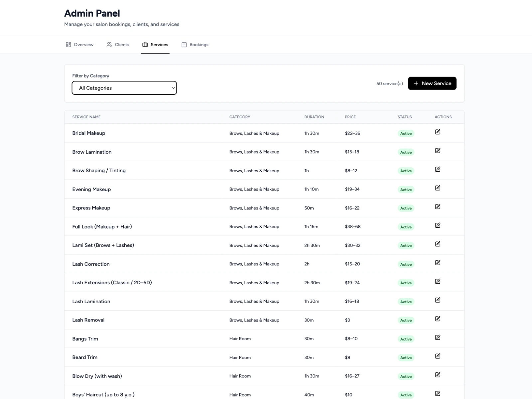Click edit icon on Evening Makeup row
Screen dimensions: 532x399
tap(438, 188)
